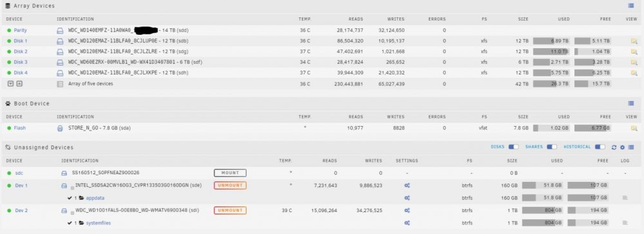Collapse array rows with the down arrow
Viewport: 644px width, 234px height.
[11, 84]
